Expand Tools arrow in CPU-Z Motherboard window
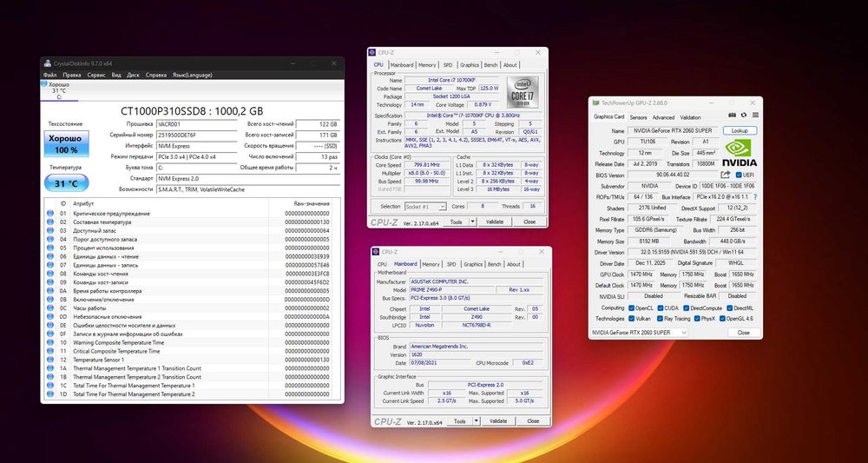The height and width of the screenshot is (463, 868). click(476, 421)
